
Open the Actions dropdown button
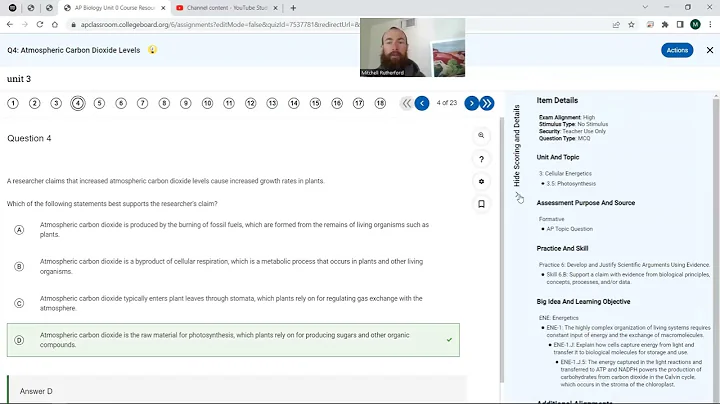677,50
